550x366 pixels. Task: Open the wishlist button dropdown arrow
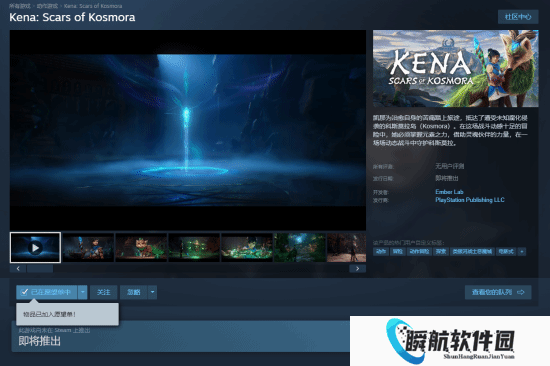(x=82, y=292)
